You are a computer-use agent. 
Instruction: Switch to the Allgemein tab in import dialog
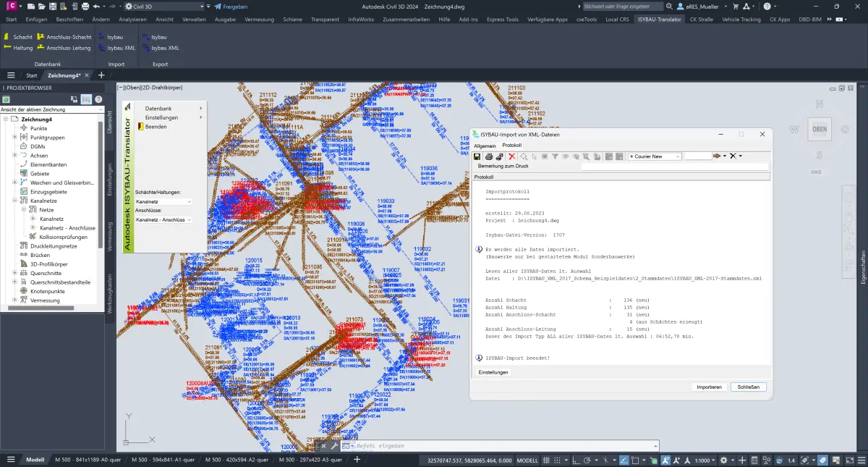[485, 146]
